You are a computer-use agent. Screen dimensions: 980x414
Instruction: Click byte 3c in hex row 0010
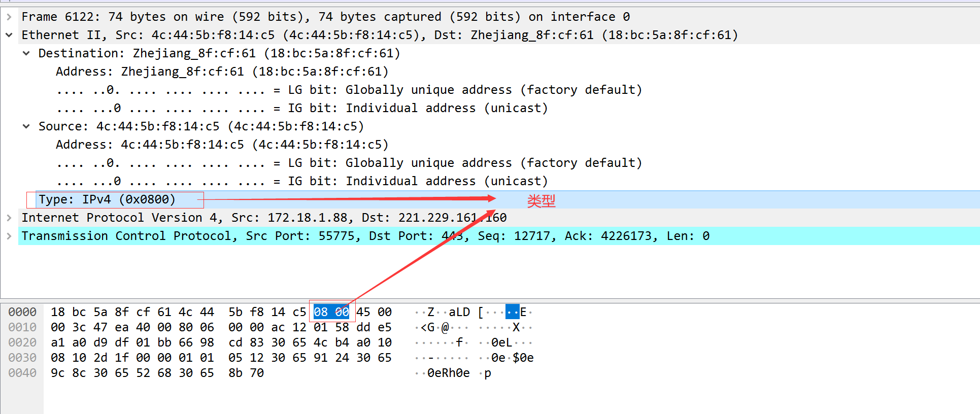tap(79, 327)
